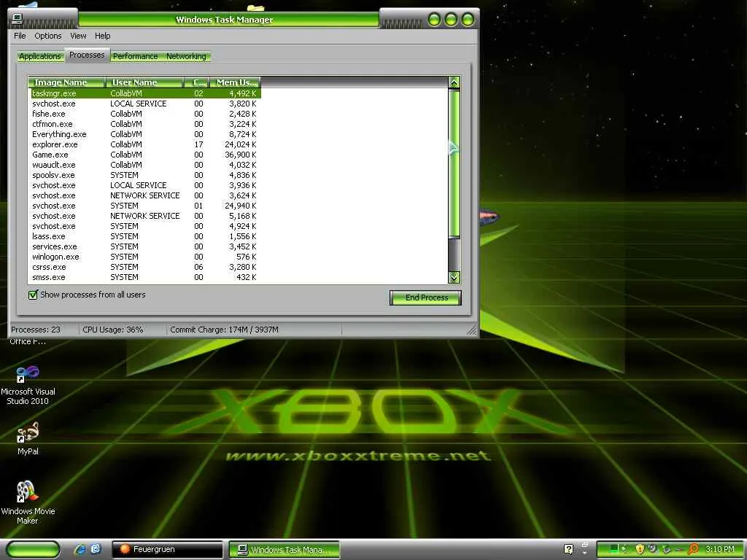Click the language bar help icon
The width and height of the screenshot is (747, 560).
(x=568, y=549)
